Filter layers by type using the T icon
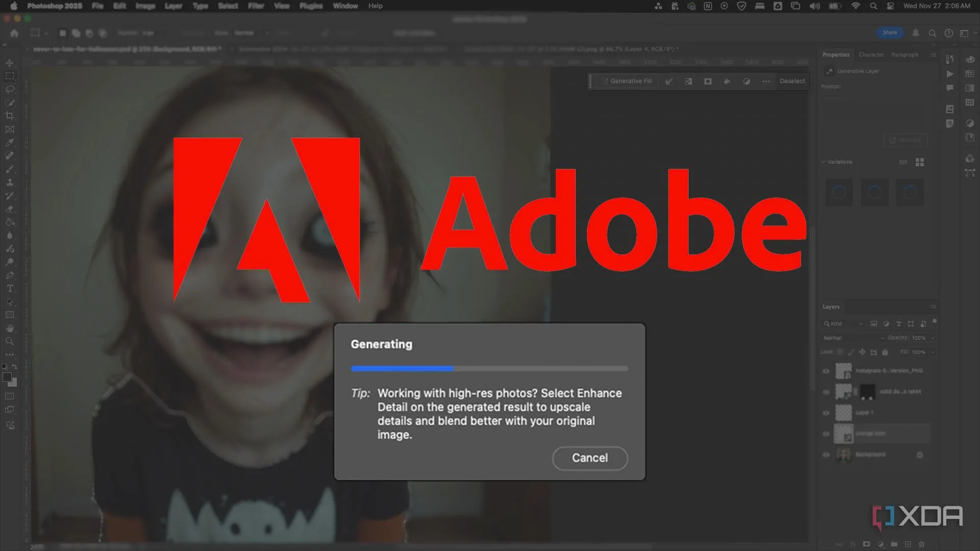 [x=898, y=323]
